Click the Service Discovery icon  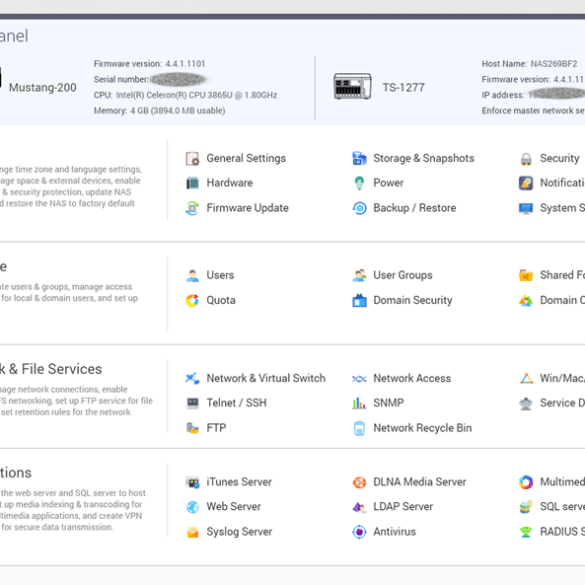[526, 403]
